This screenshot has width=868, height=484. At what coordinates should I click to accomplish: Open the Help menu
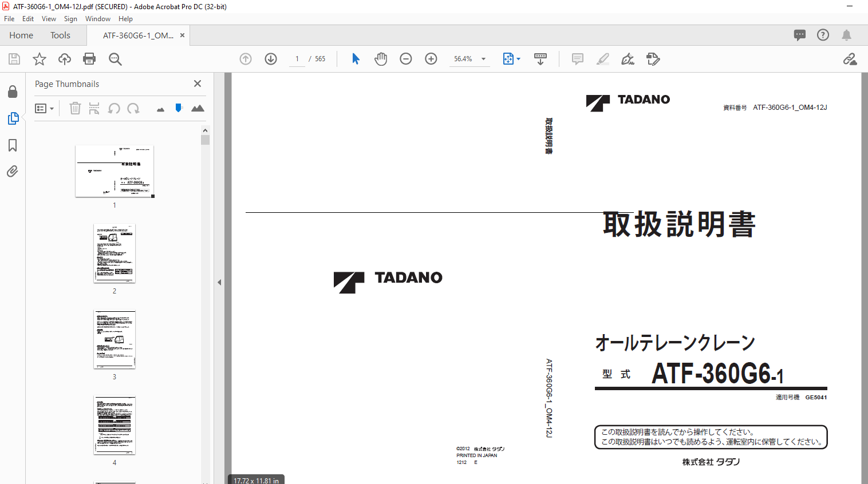coord(125,19)
